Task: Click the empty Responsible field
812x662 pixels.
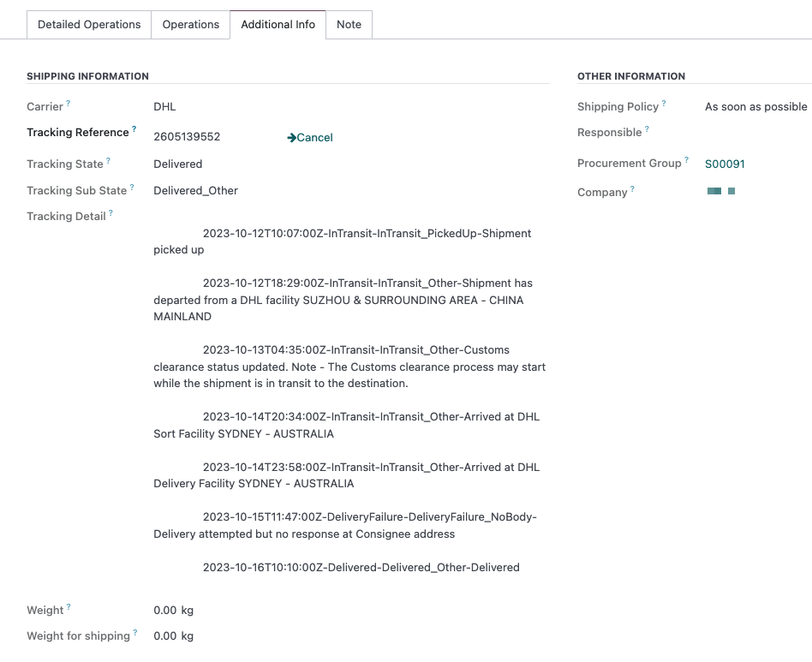Action: point(756,133)
